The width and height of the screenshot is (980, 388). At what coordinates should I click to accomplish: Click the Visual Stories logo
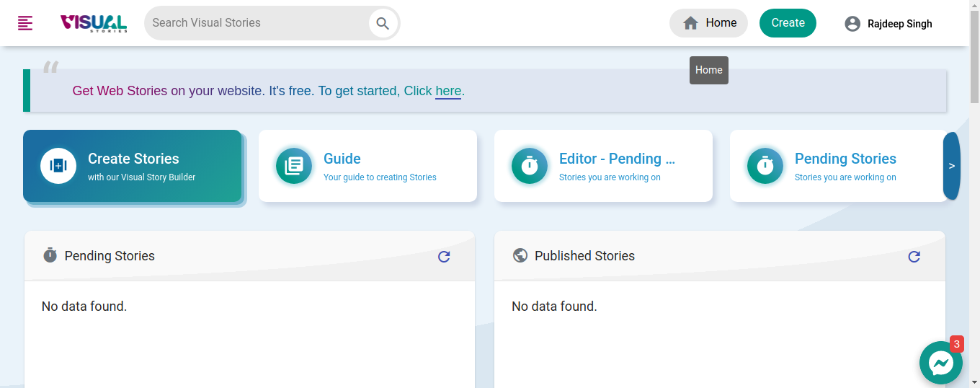click(x=94, y=23)
